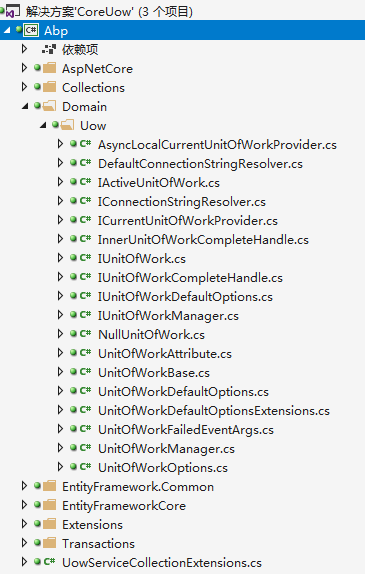Click C# icon of IActiveUnitOfWork.cs
The width and height of the screenshot is (365, 574).
[85, 182]
